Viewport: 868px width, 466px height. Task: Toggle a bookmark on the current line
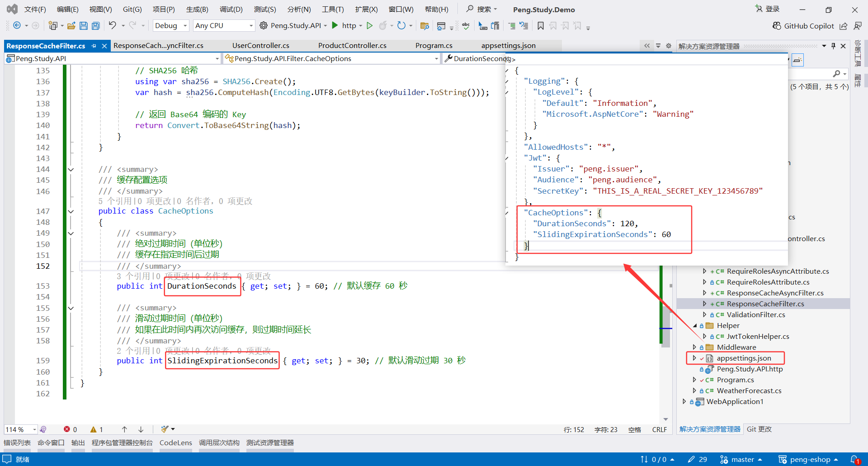click(541, 26)
